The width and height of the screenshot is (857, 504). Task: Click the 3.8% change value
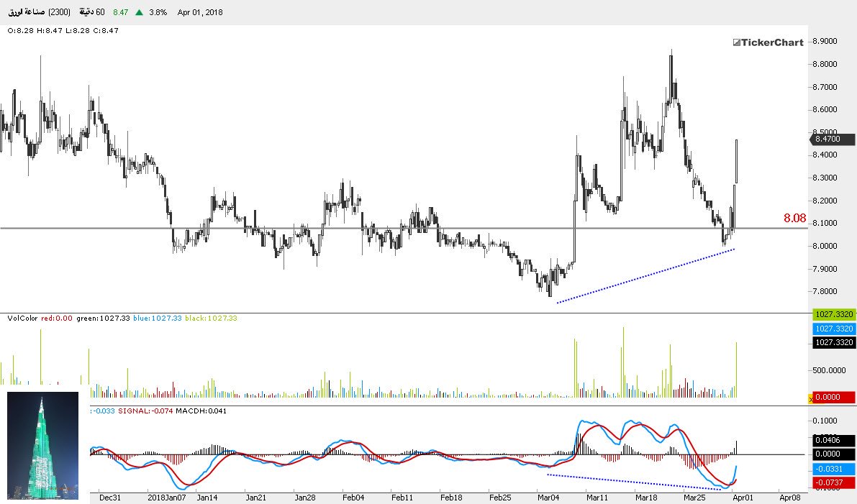158,12
